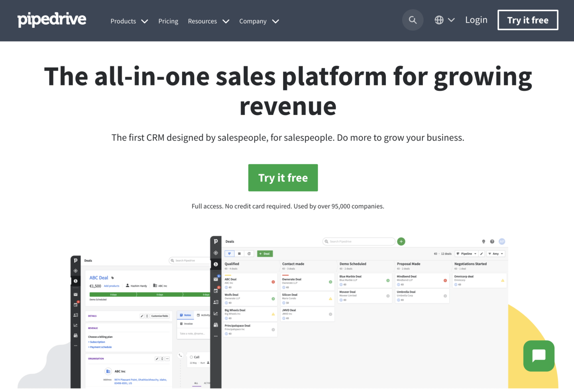Screen dimensions: 574x392
Task: Click the outlined Try it free header button
Action: pos(528,20)
